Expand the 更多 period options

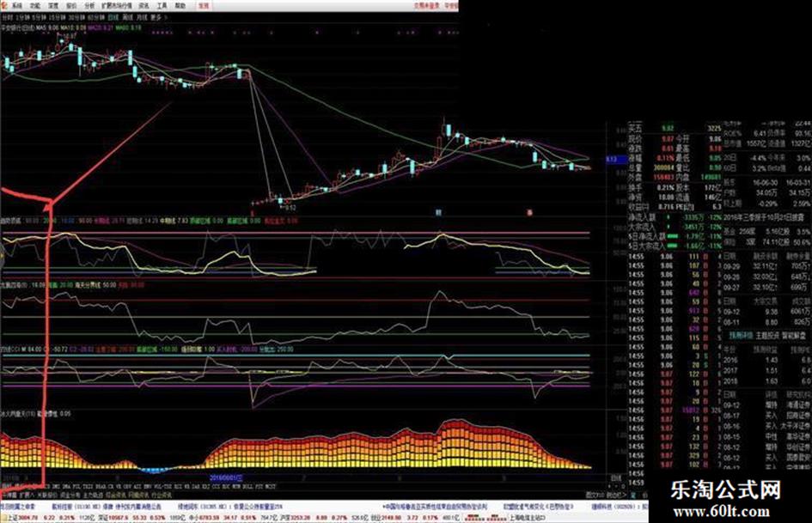(156, 17)
